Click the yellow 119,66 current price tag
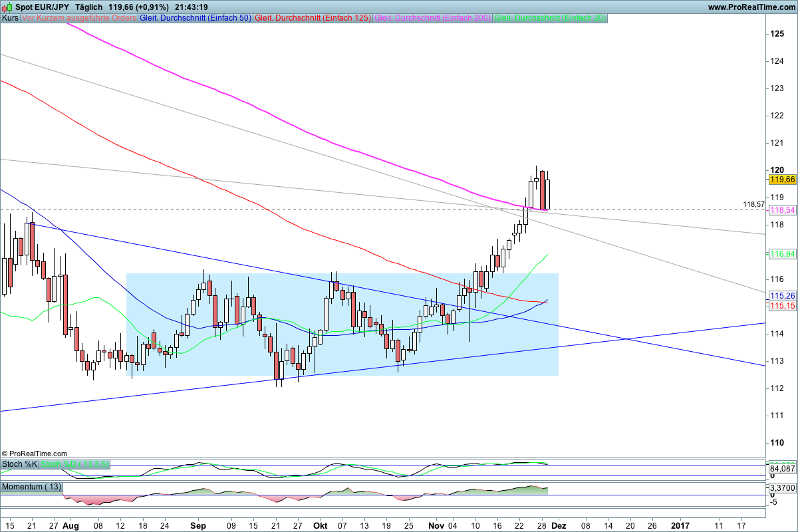The image size is (798, 532). (x=783, y=180)
